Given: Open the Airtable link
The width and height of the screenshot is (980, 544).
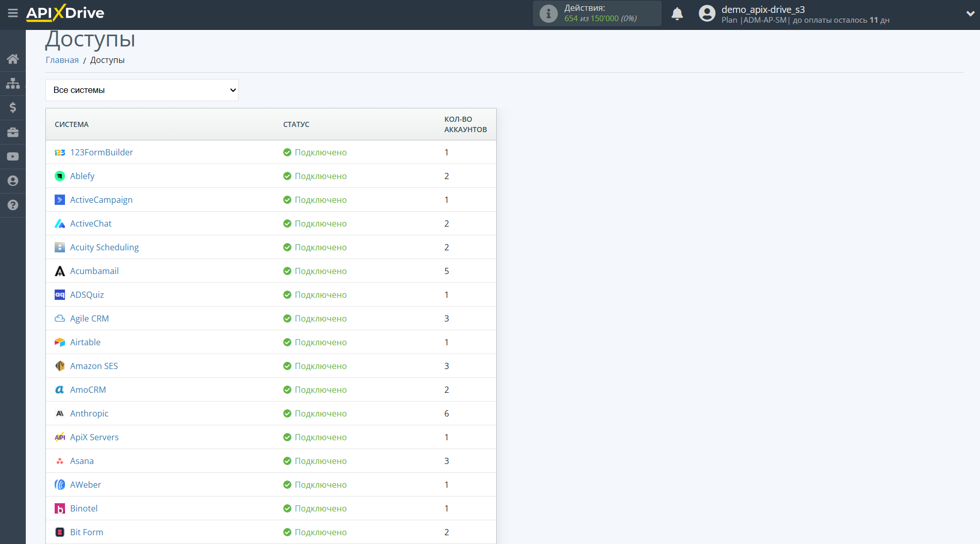Looking at the screenshot, I should [x=85, y=342].
